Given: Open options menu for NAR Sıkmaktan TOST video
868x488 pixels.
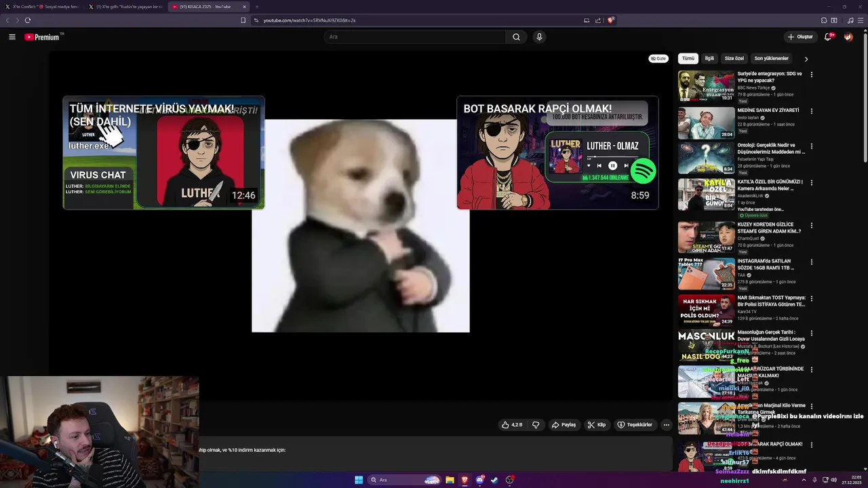Looking at the screenshot, I should coord(812,298).
